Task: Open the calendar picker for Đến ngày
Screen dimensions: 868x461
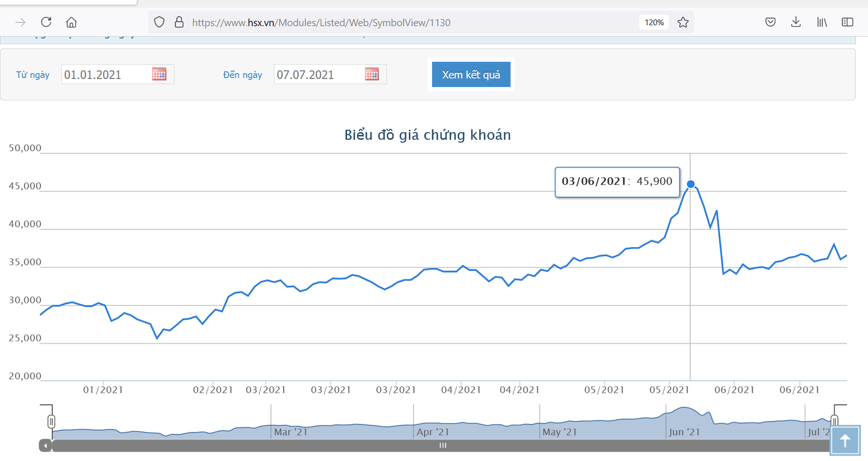Action: coord(372,74)
